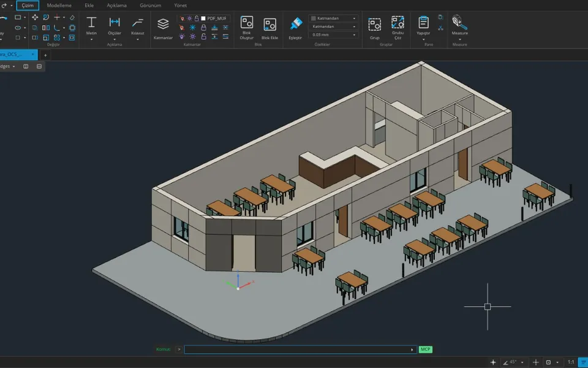Toggle layer off red-slash bulb icon
This screenshot has width=588, height=368.
(181, 28)
